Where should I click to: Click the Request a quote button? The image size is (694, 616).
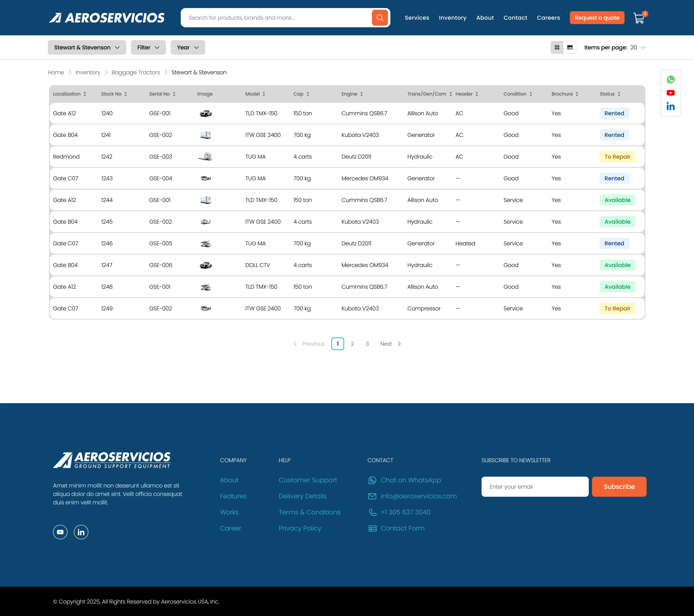(597, 18)
